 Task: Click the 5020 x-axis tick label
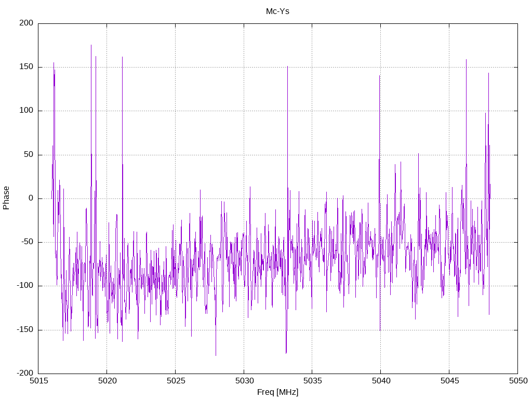pos(108,381)
